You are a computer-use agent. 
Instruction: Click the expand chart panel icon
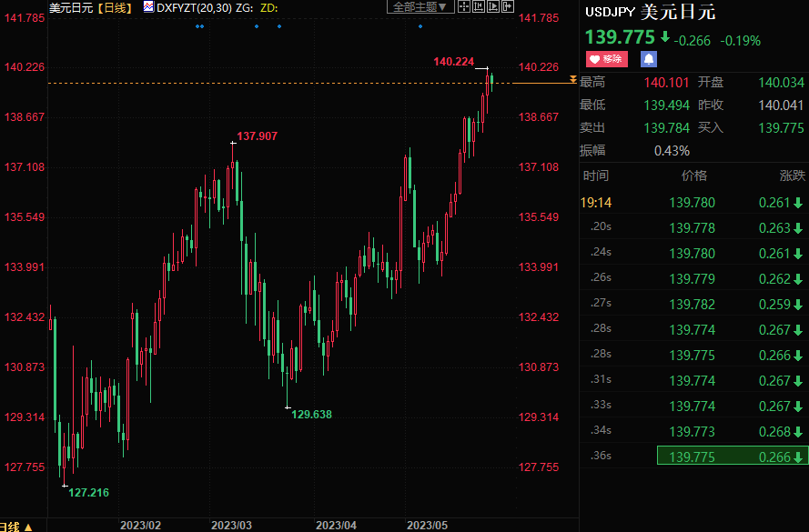[x=508, y=6]
